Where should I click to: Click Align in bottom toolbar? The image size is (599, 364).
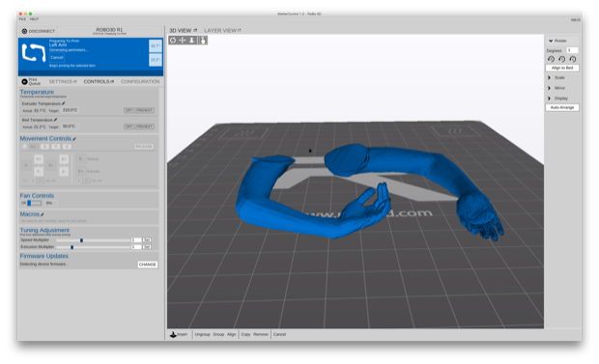[232, 335]
